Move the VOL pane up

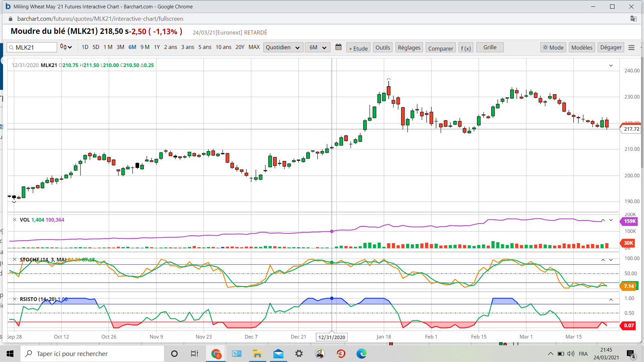pos(603,220)
